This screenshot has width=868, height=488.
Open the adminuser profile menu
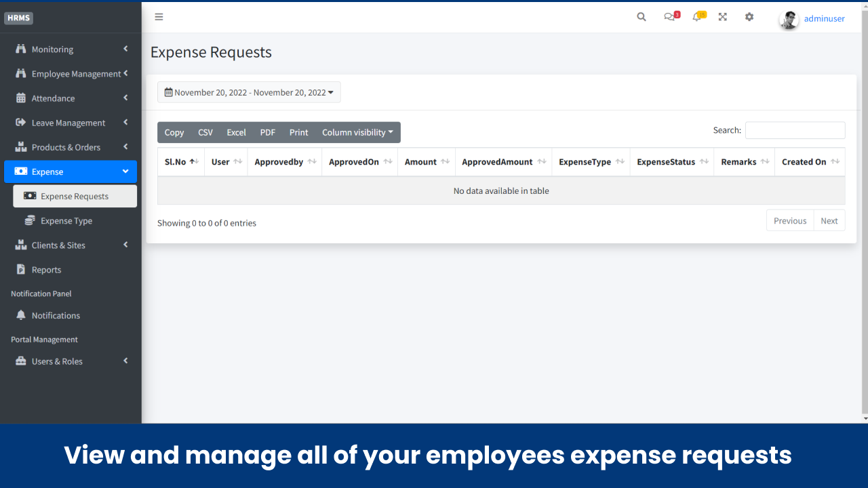tap(825, 18)
